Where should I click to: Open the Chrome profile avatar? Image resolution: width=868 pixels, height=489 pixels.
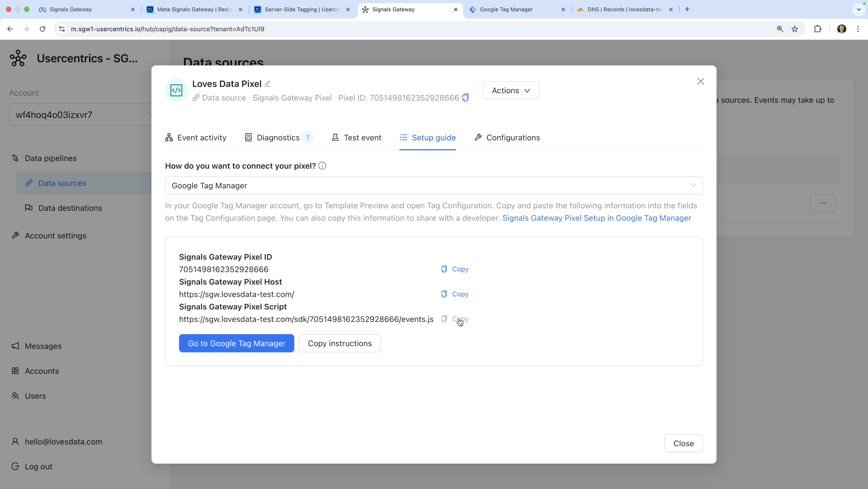tap(842, 29)
